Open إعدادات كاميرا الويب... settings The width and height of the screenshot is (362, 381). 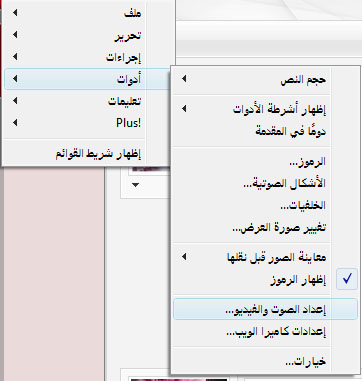pos(266,332)
